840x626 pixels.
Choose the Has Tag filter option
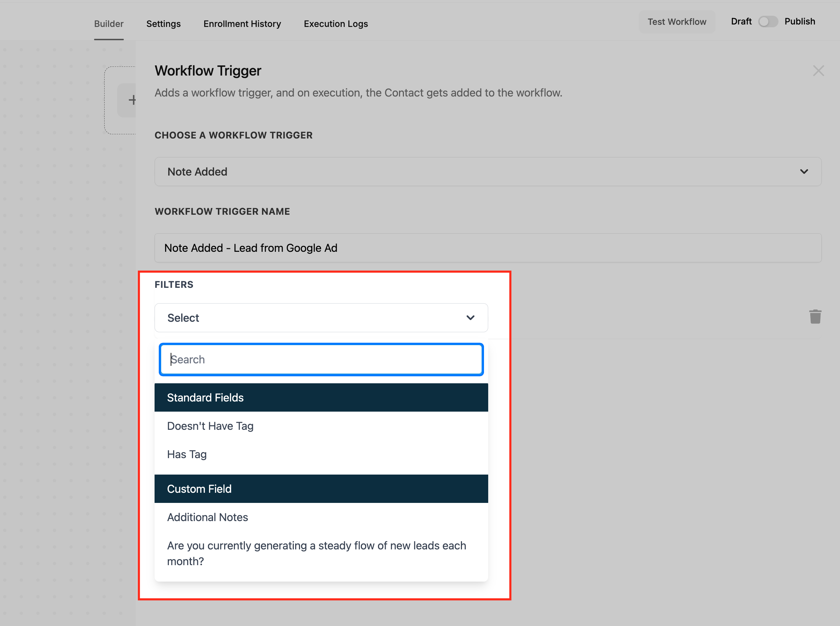pyautogui.click(x=187, y=454)
